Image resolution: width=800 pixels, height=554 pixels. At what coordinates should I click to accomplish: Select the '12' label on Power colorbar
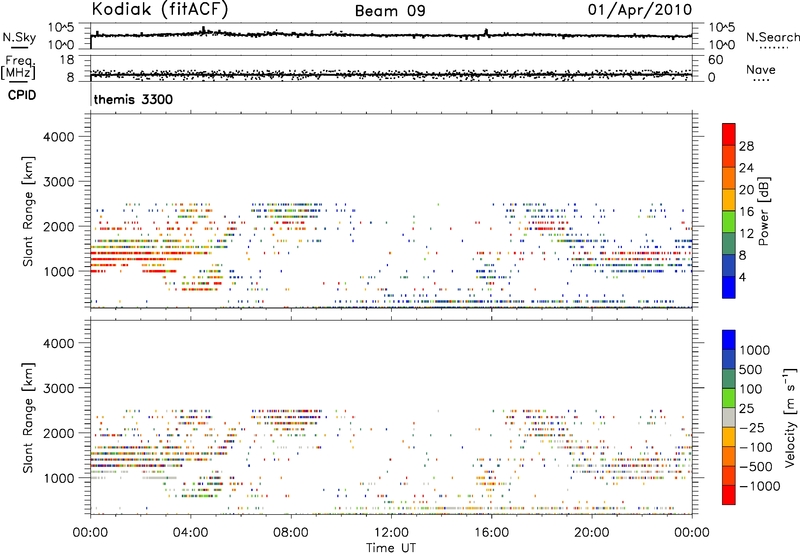point(746,234)
